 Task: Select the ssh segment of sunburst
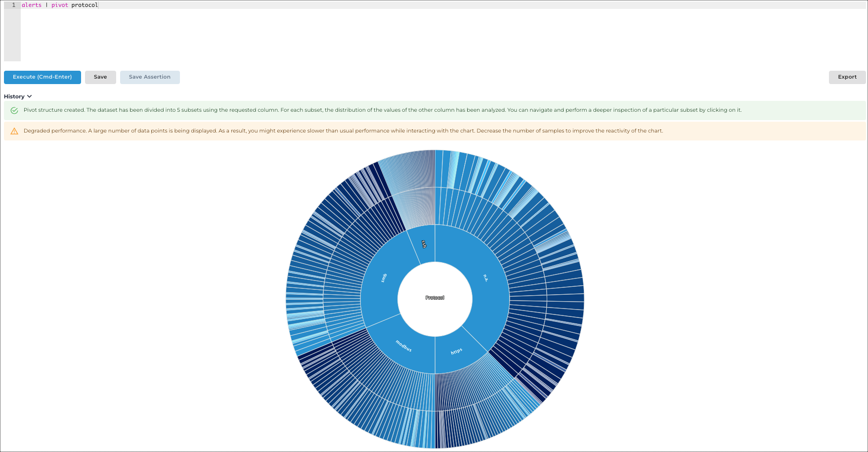pos(424,244)
